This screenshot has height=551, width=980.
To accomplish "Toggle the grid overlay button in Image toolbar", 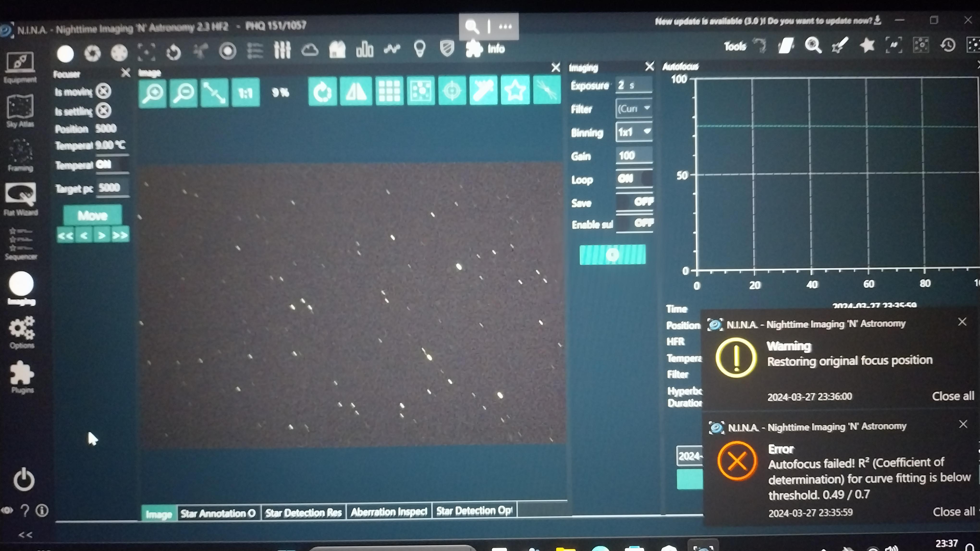I will [389, 91].
